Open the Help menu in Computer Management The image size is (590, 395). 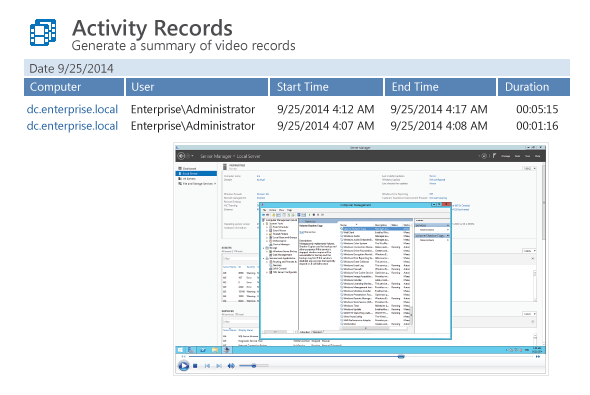coord(289,210)
